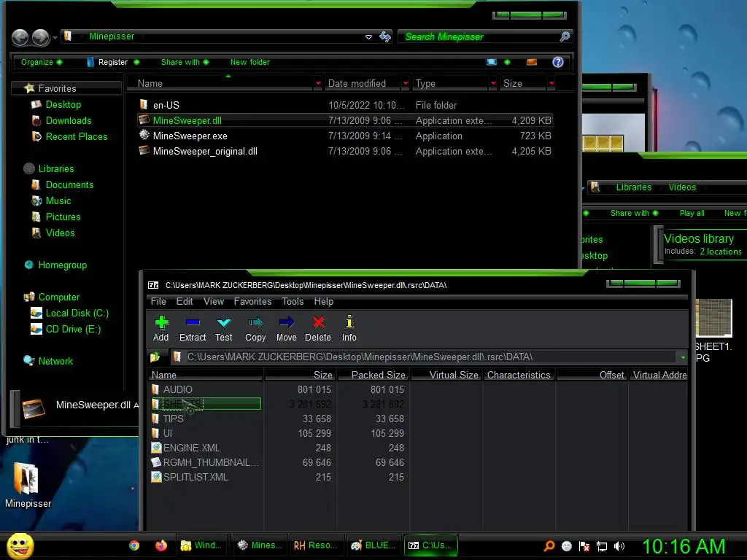
Task: Click Play all in Videos library window
Action: pyautogui.click(x=692, y=213)
